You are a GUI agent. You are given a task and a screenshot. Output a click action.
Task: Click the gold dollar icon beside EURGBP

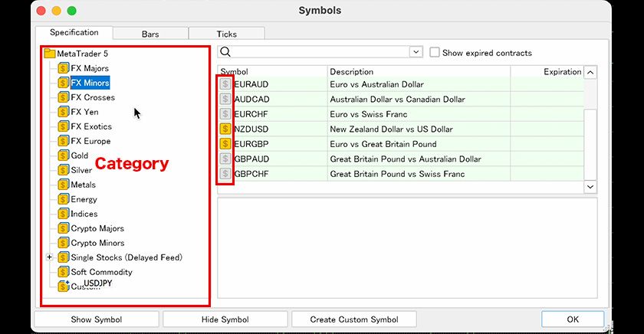(x=225, y=144)
